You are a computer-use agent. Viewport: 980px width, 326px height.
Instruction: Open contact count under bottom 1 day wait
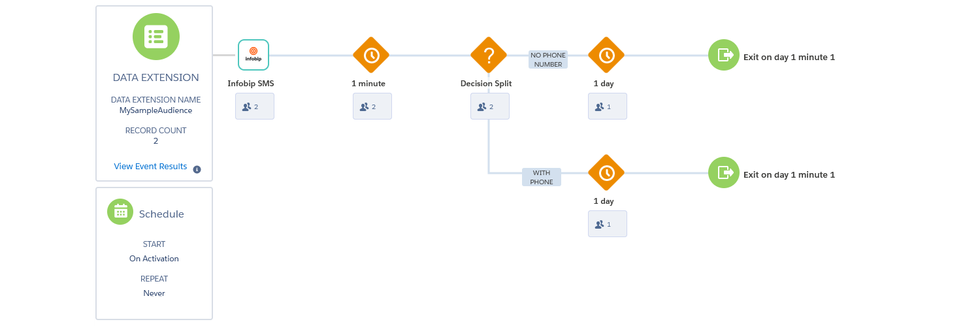click(x=607, y=224)
